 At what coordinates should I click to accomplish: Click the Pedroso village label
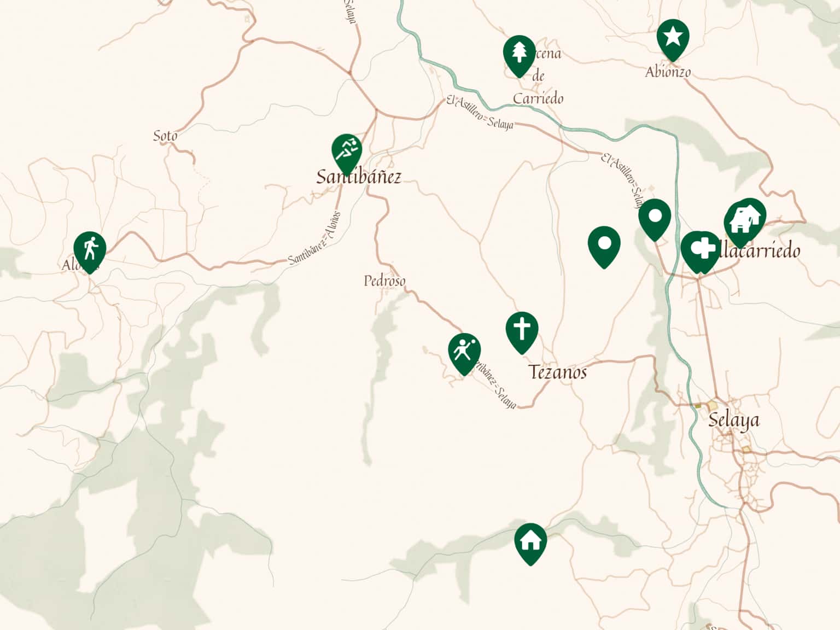tap(385, 281)
